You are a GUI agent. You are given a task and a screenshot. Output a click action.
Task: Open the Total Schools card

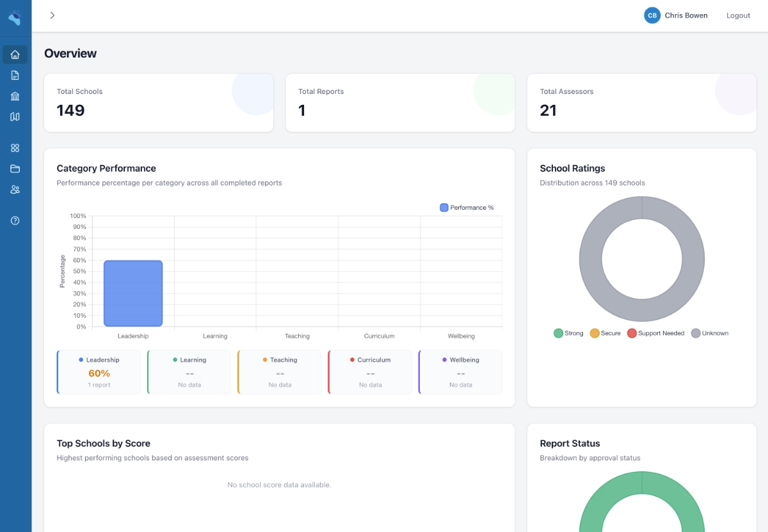tap(159, 103)
